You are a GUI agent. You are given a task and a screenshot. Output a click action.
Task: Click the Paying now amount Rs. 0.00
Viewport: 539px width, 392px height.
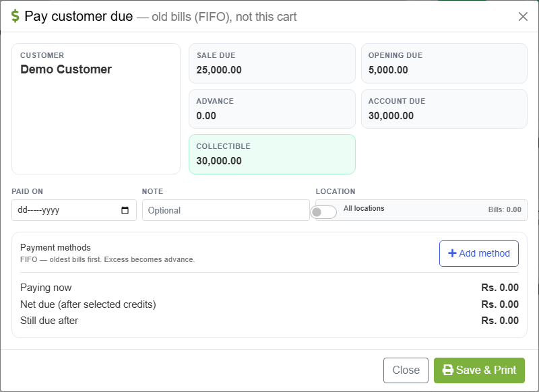point(500,288)
